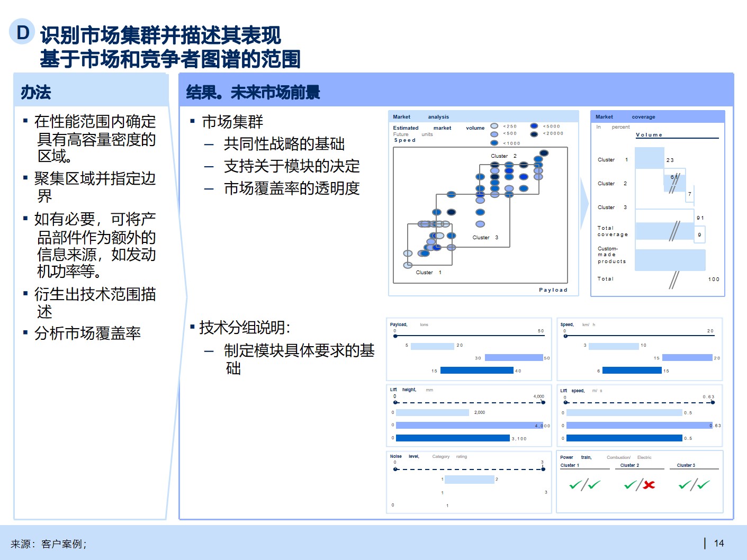Click the Market analysis chart header
This screenshot has height=560, width=747.
[x=483, y=117]
